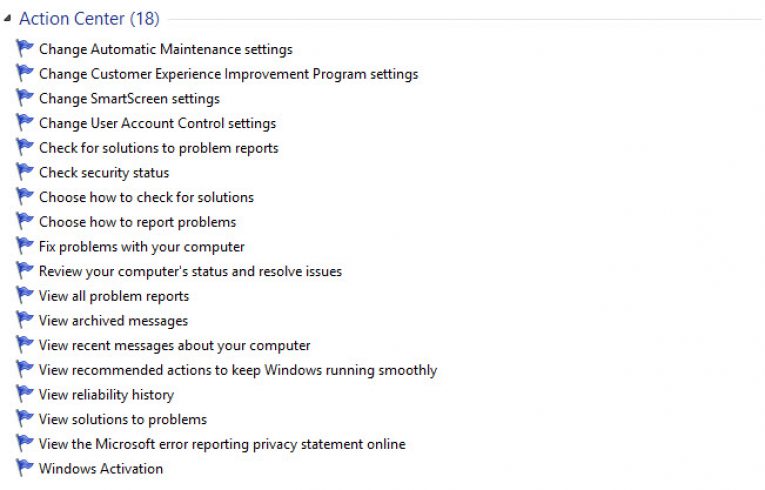Open Microsoft error reporting privacy statement online
Screen dimensions: 765x490
point(222,444)
